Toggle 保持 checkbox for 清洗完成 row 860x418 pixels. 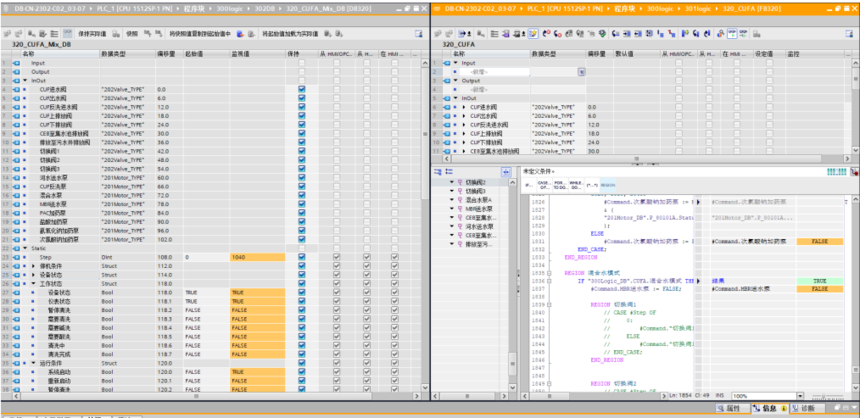[x=301, y=354]
